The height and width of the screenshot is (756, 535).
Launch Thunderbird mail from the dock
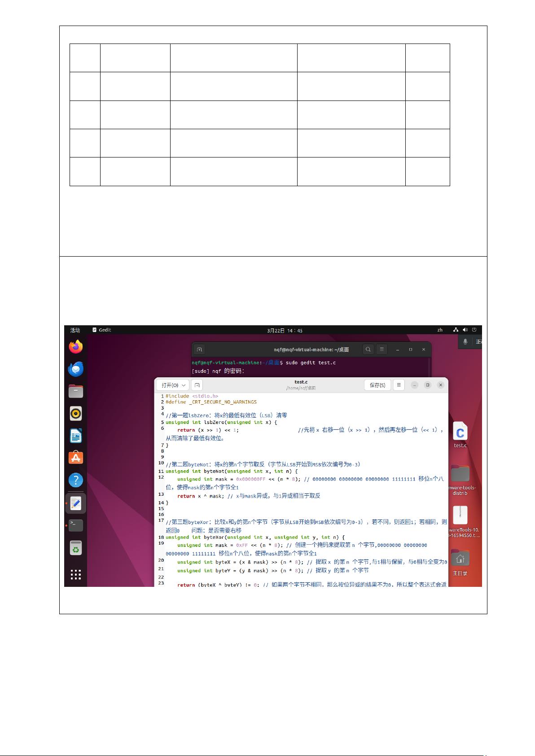pos(76,369)
